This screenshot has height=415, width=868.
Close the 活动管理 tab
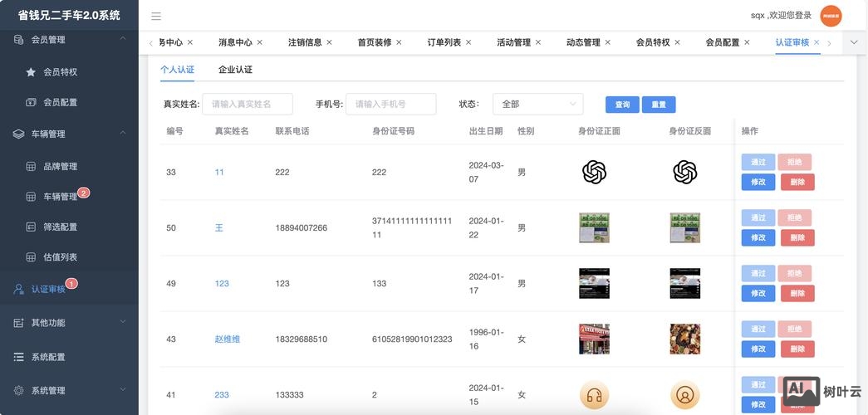[x=538, y=42]
